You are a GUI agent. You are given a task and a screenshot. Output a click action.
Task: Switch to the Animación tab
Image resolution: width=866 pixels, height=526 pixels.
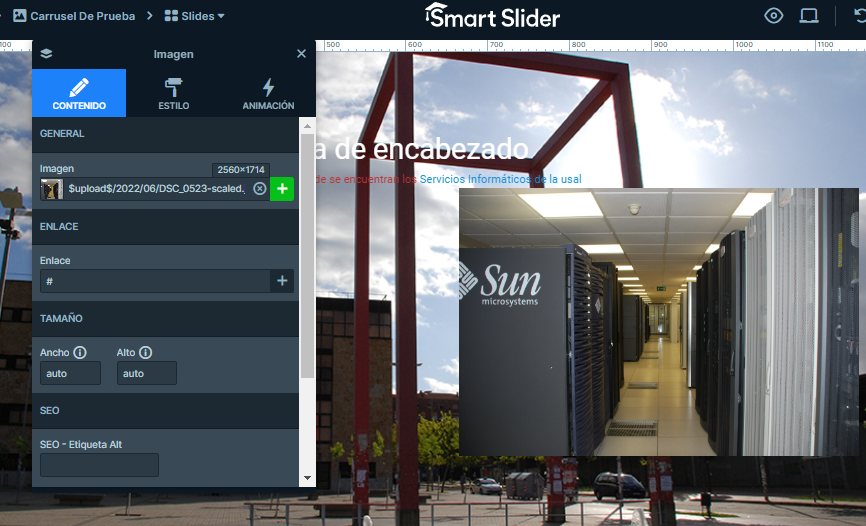pos(268,93)
